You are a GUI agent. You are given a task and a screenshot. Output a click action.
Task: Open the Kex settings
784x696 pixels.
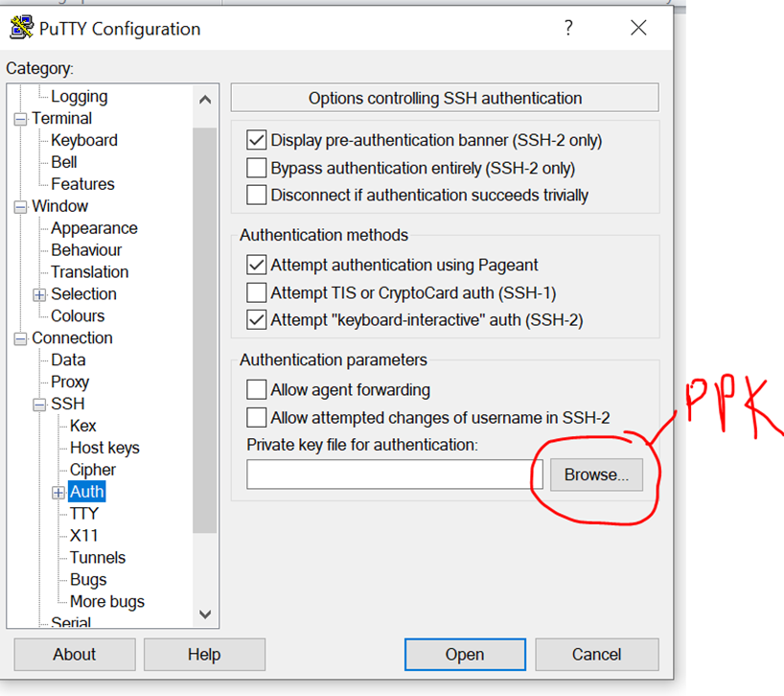click(x=82, y=426)
